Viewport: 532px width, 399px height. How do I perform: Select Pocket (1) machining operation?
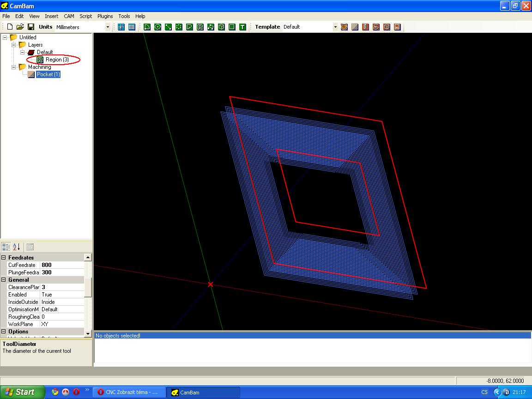(48, 74)
